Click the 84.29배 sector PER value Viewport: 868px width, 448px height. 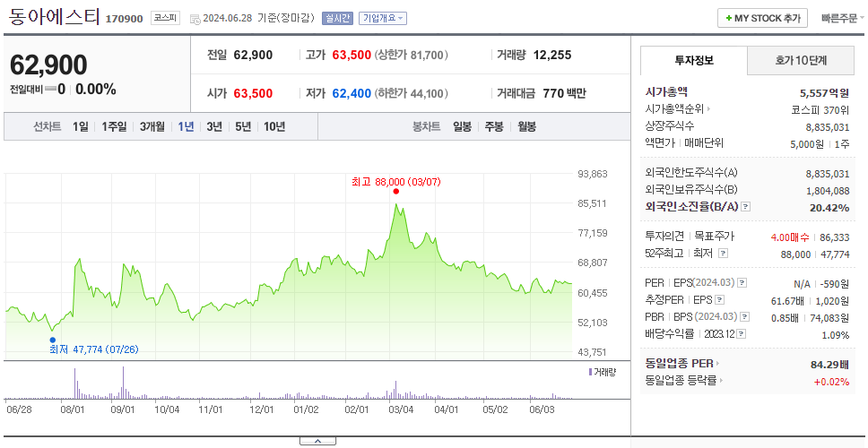pos(829,365)
